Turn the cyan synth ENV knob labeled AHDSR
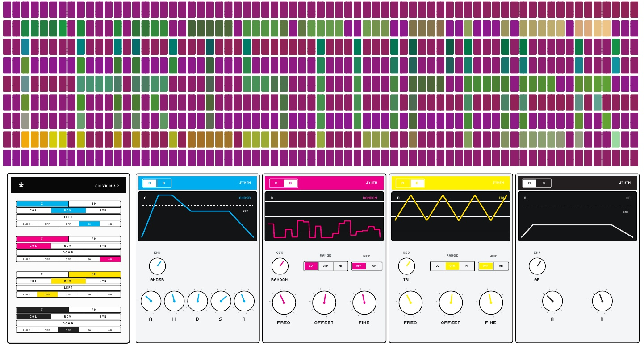644x344 pixels. tap(157, 266)
